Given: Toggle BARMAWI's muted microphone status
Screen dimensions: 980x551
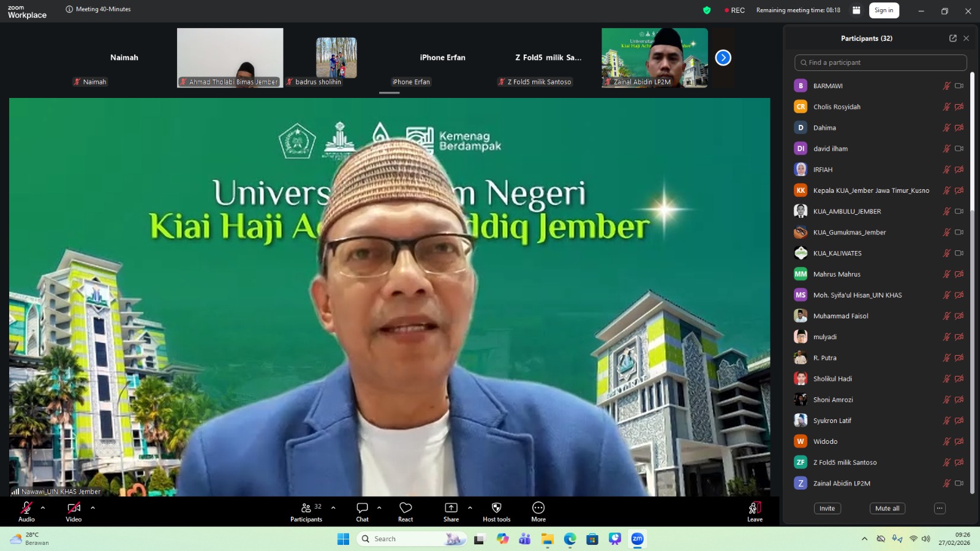Looking at the screenshot, I should tap(946, 86).
